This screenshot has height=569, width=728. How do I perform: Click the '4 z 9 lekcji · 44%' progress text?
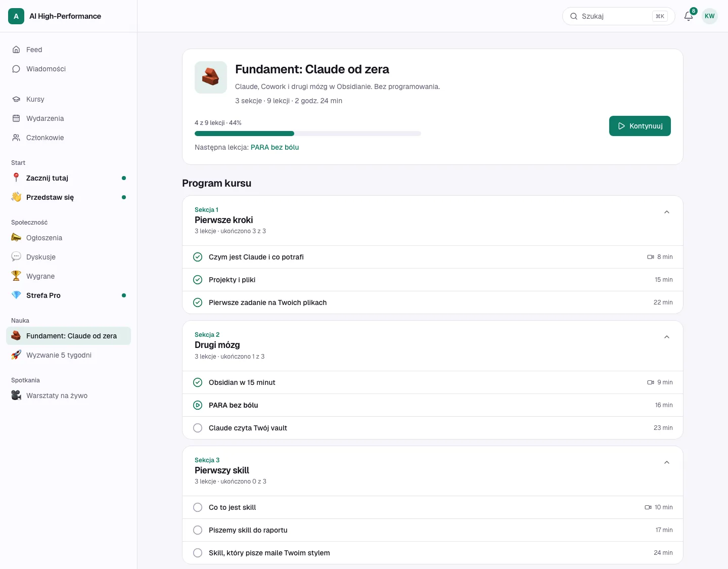pyautogui.click(x=218, y=123)
